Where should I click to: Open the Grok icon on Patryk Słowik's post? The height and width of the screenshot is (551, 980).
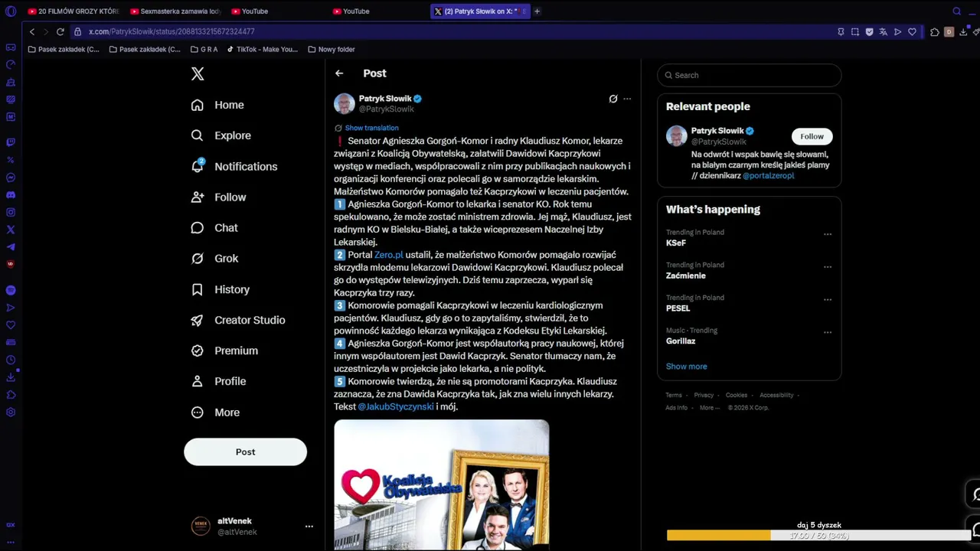(x=613, y=99)
